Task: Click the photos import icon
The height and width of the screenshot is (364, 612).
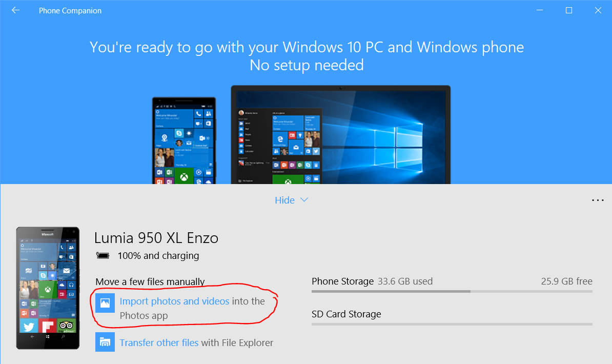Action: 105,303
